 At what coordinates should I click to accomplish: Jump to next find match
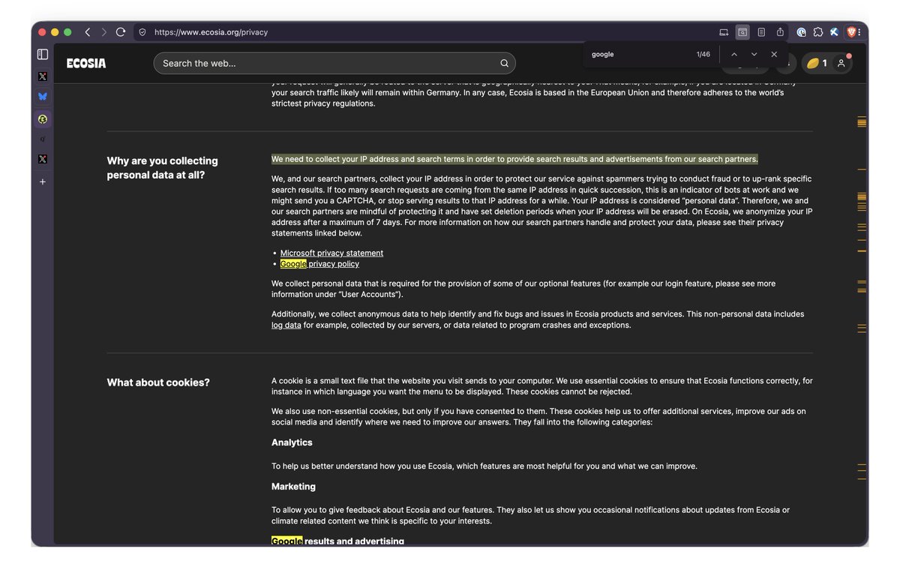click(754, 54)
